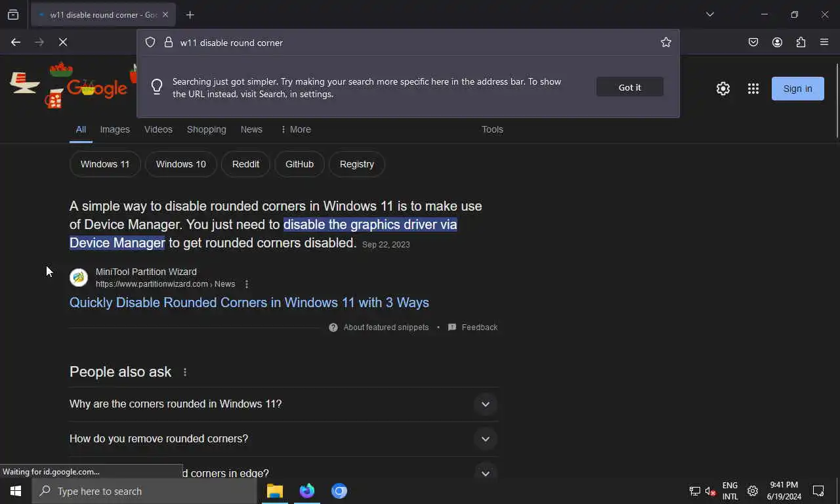Open People also ask options dots

coord(185,372)
